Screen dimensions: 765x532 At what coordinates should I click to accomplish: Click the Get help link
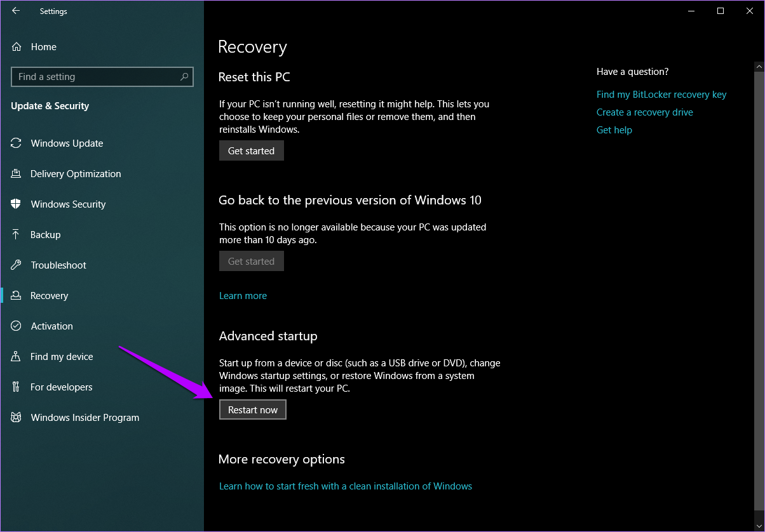coord(614,130)
